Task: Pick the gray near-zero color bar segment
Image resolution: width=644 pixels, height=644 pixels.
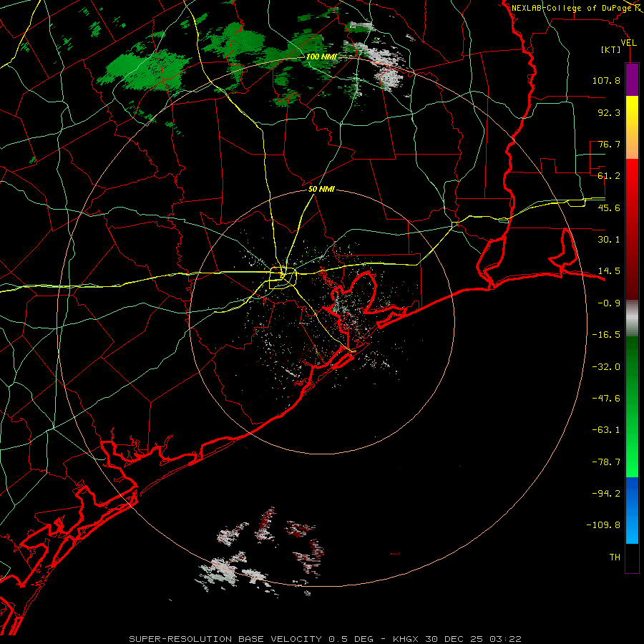Action: coord(632,318)
